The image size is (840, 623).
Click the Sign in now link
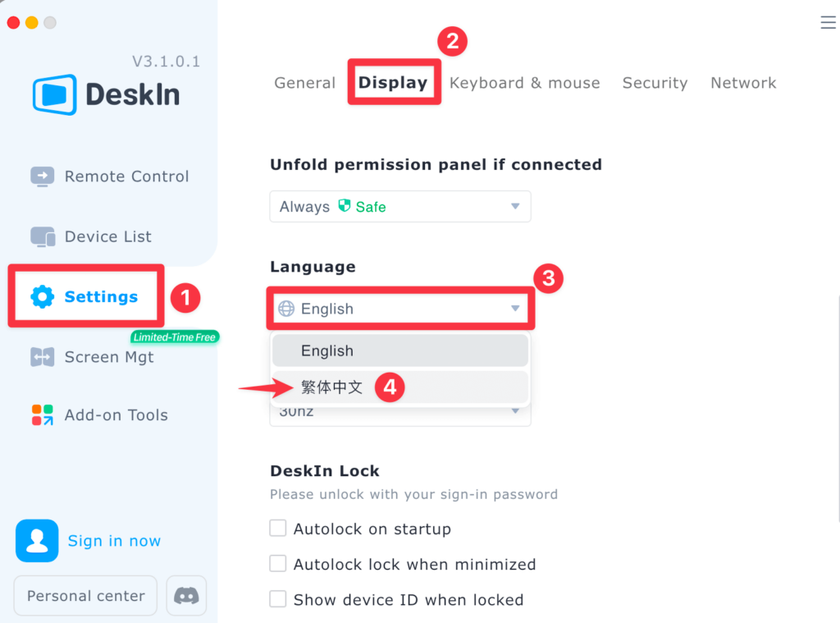click(114, 540)
